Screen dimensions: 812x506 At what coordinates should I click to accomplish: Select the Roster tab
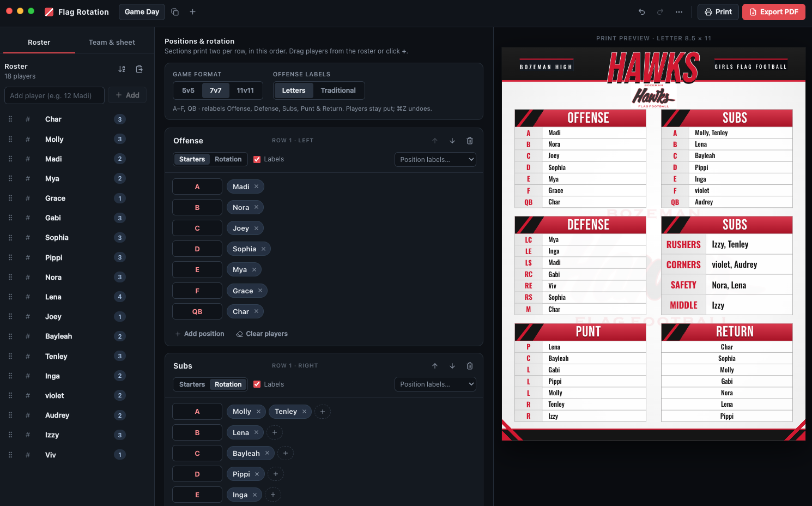[x=39, y=43]
